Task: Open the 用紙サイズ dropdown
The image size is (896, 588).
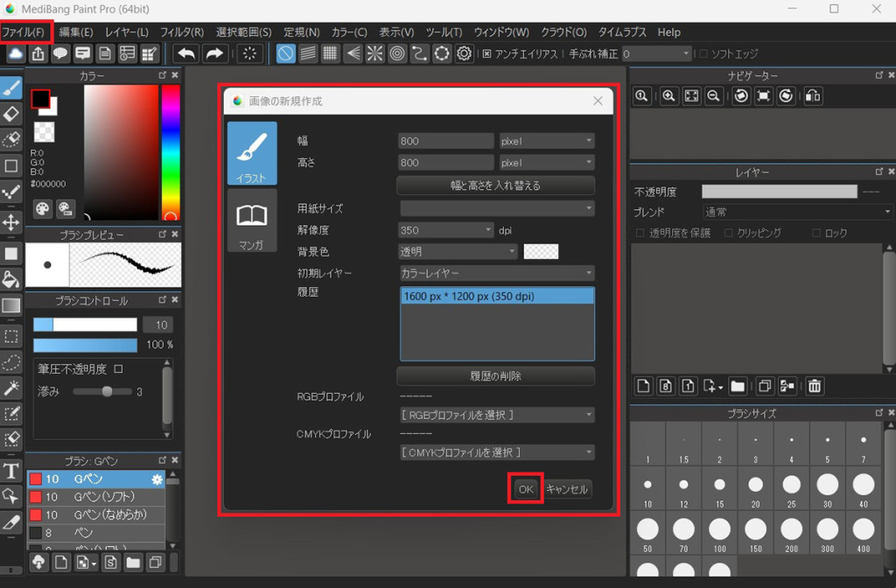Action: tap(497, 208)
